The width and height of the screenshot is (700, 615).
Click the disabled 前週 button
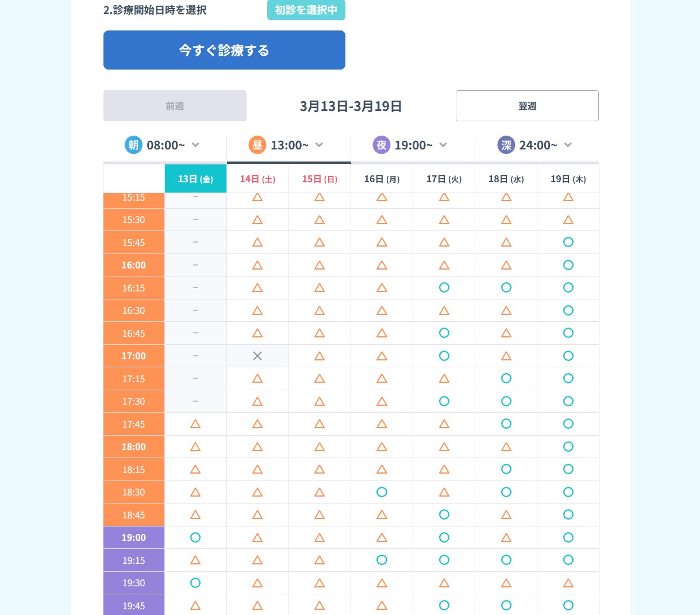(x=175, y=106)
